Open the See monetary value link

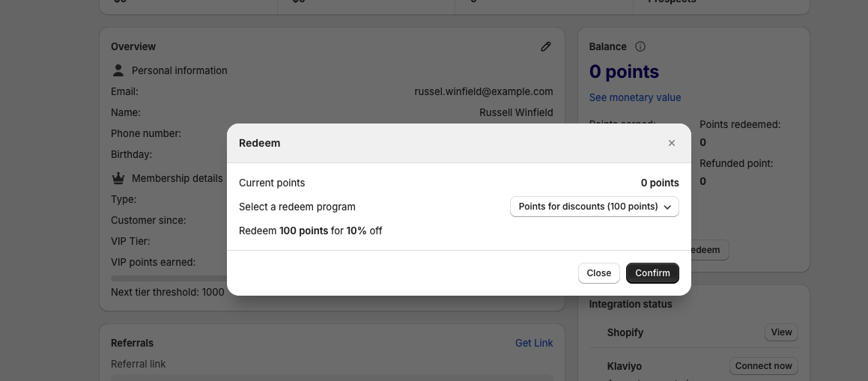click(x=635, y=97)
